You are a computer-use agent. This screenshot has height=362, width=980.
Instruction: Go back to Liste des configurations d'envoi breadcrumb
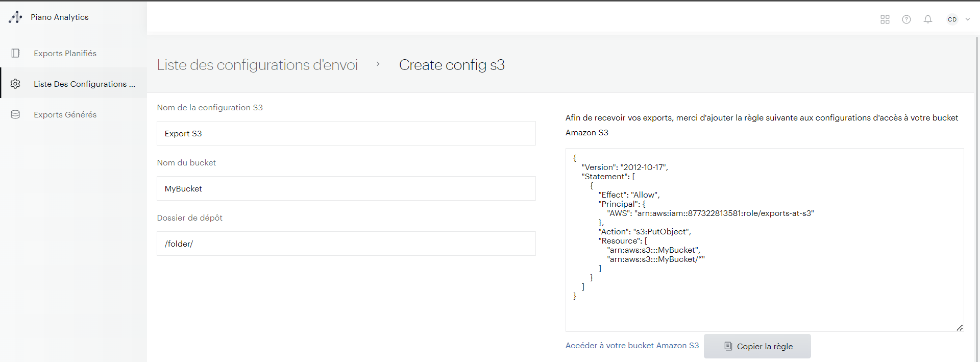tap(257, 65)
